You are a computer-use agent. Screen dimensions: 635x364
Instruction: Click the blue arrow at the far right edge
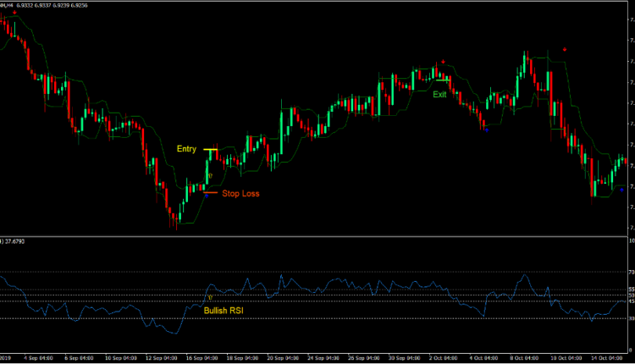(x=621, y=190)
